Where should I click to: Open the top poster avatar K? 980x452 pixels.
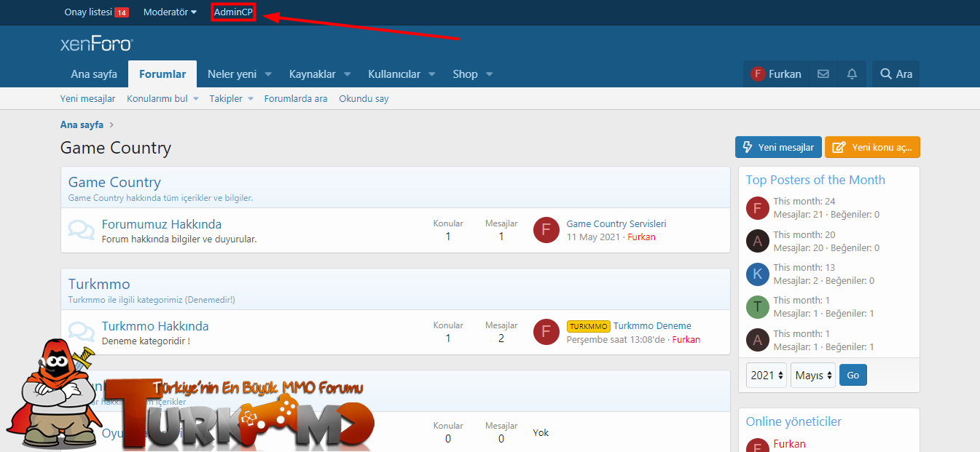[758, 274]
